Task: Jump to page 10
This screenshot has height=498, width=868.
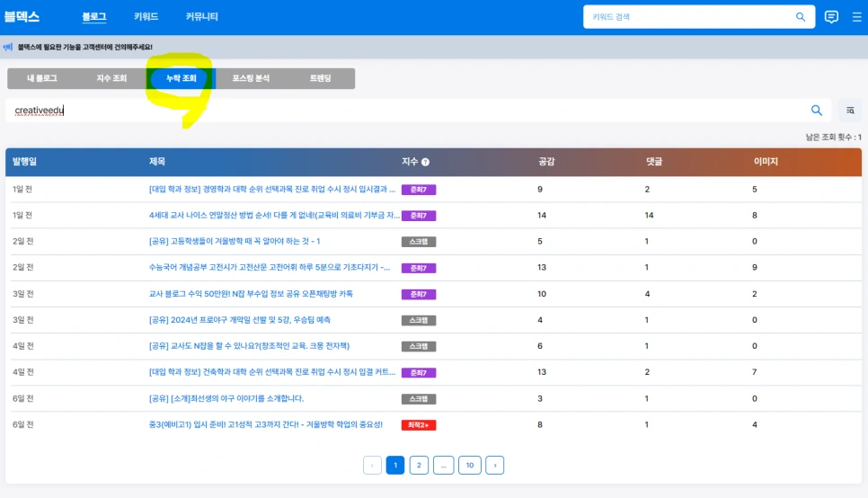Action: tap(469, 466)
